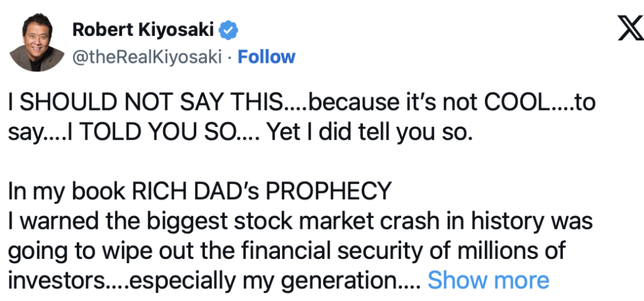Click the blue verified badge
This screenshot has width=644, height=301.
pos(228,29)
